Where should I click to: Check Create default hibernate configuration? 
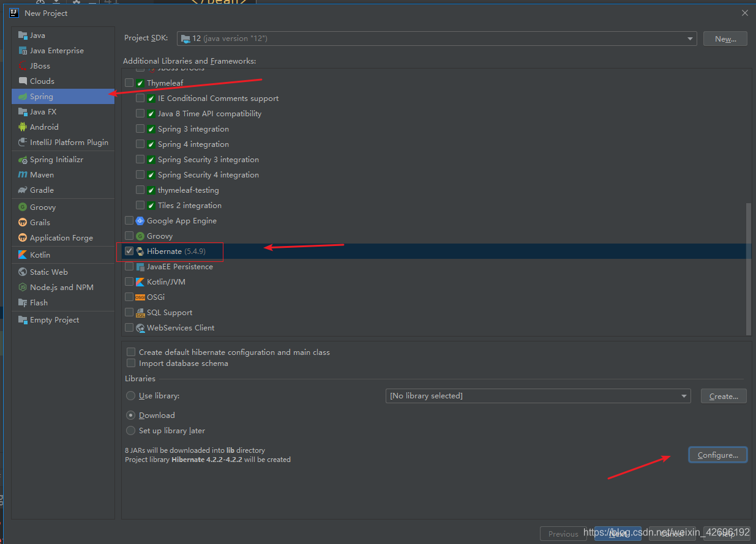point(130,352)
